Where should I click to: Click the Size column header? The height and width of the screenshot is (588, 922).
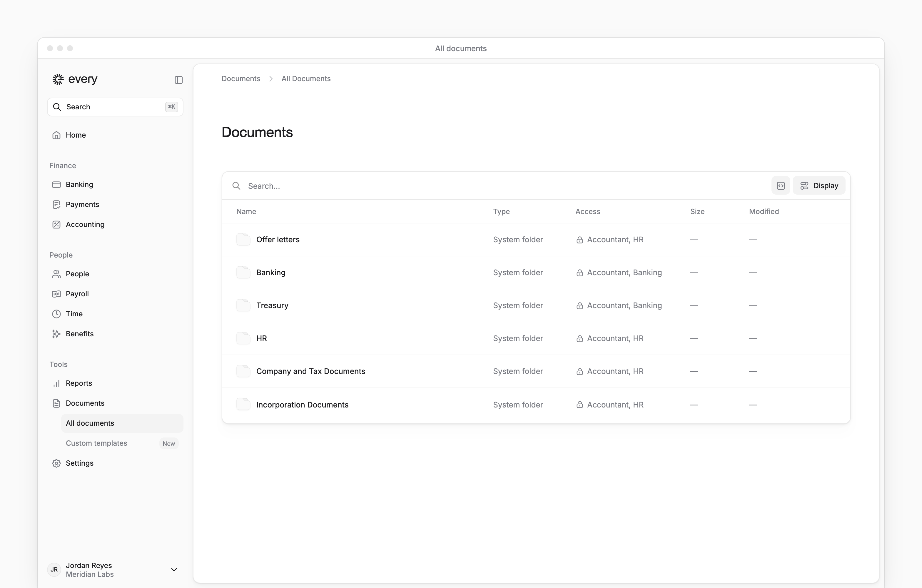coord(697,211)
